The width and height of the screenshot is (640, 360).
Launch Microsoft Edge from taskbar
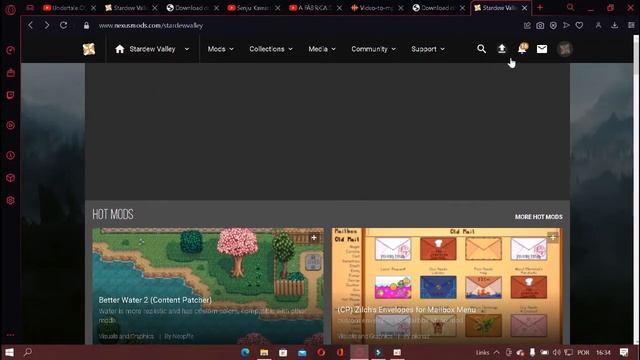[245, 352]
